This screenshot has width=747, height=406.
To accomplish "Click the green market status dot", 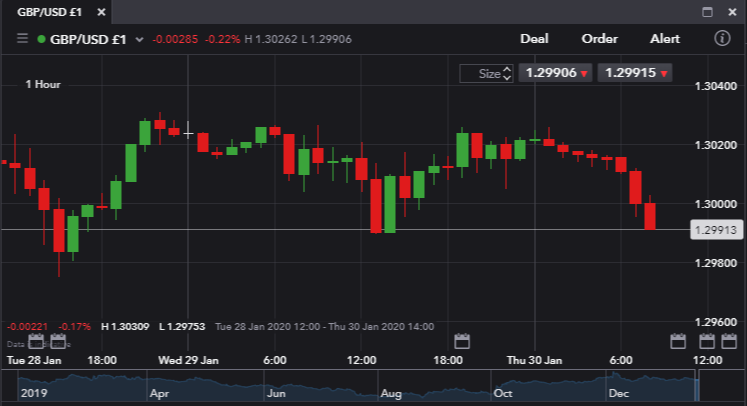I will pos(41,39).
